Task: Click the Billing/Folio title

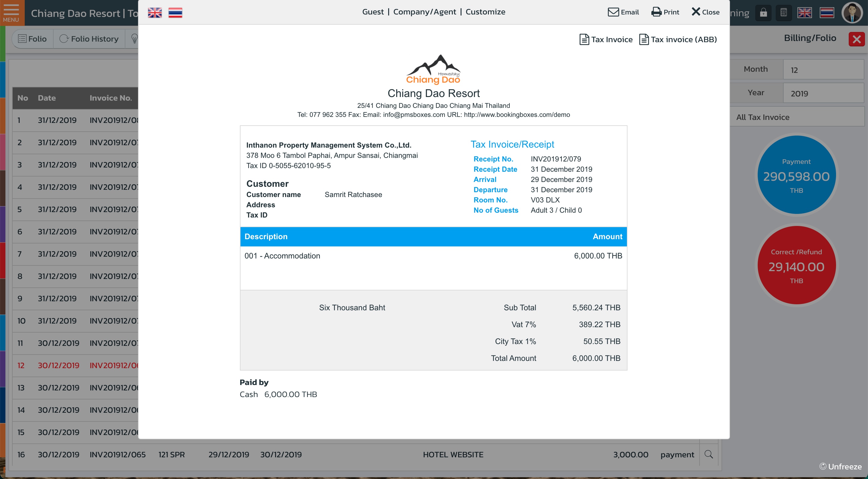Action: pos(810,38)
